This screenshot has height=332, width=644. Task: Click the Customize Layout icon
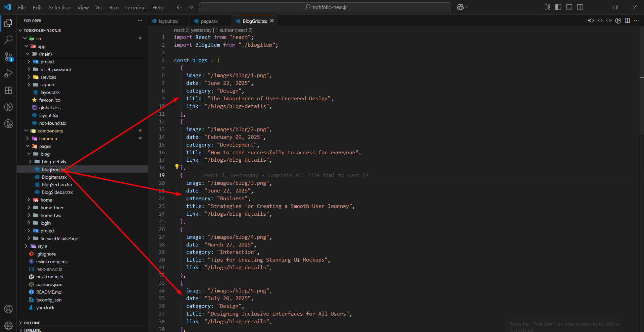547,7
